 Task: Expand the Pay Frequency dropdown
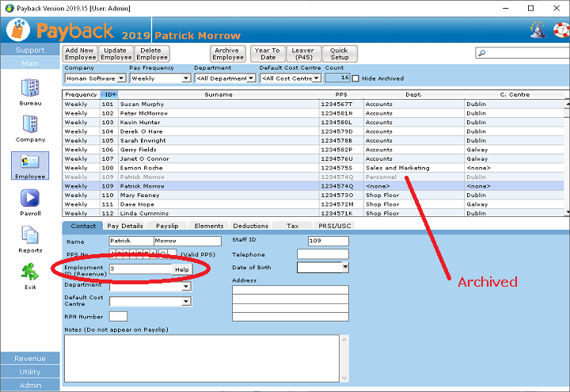click(186, 78)
